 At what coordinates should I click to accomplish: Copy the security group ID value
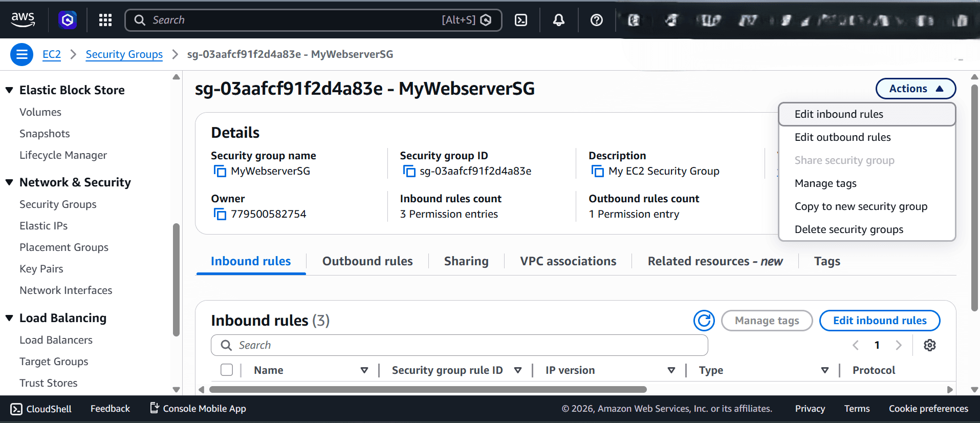click(x=409, y=171)
